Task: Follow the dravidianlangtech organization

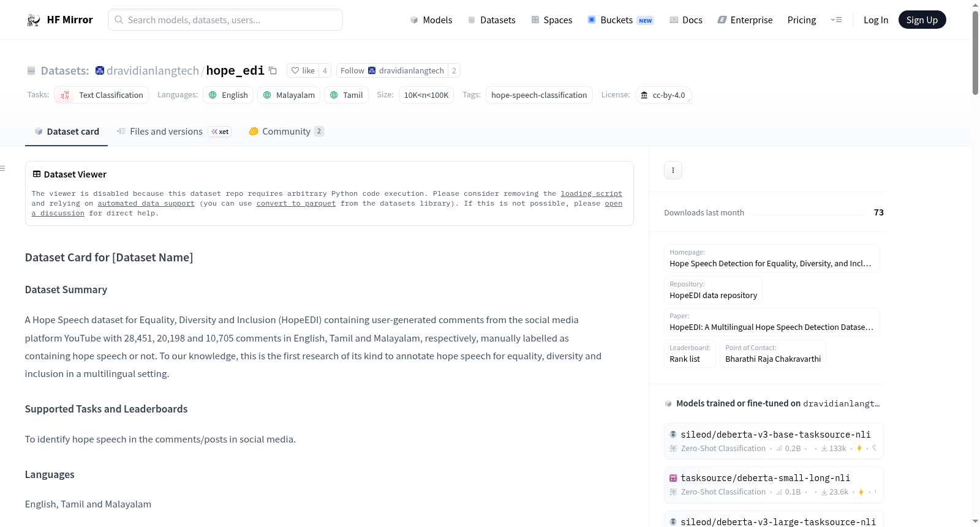Action: pos(392,71)
